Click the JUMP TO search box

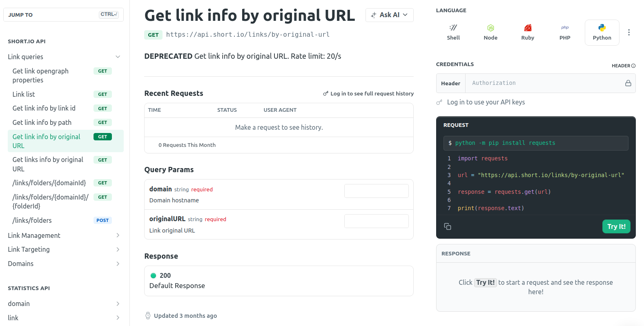pyautogui.click(x=63, y=15)
